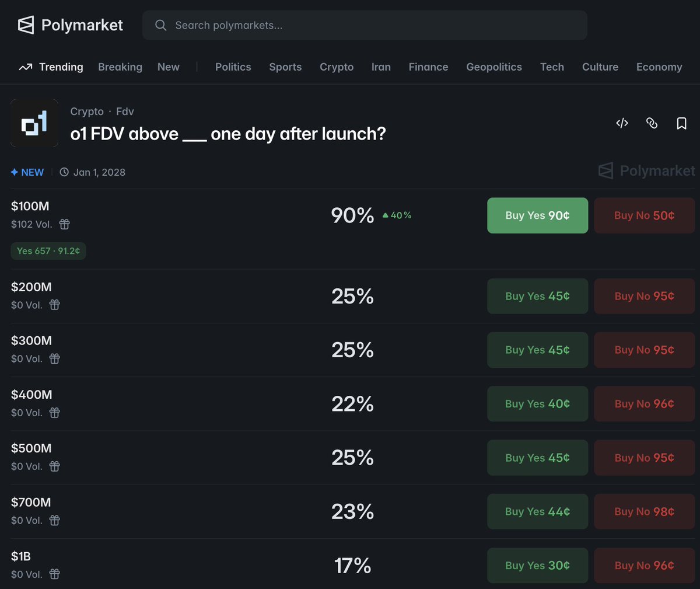The image size is (700, 589).
Task: Go to the Iran category
Action: 381,67
